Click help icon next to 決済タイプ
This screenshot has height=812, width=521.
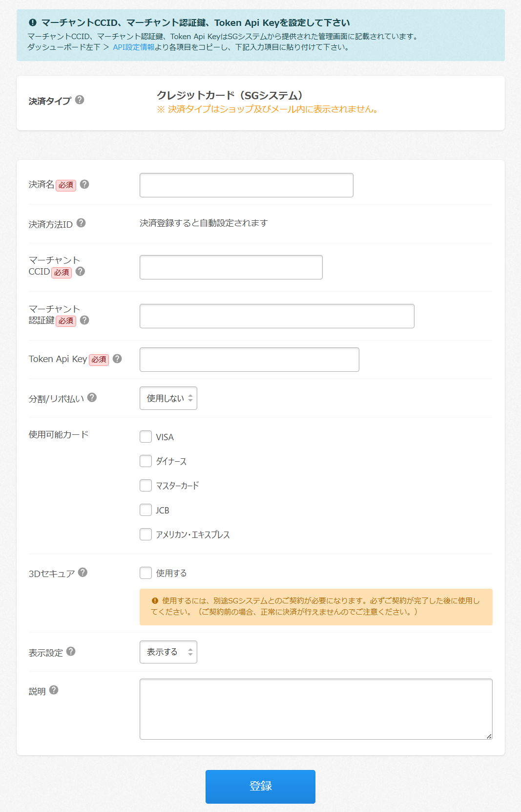pyautogui.click(x=80, y=100)
